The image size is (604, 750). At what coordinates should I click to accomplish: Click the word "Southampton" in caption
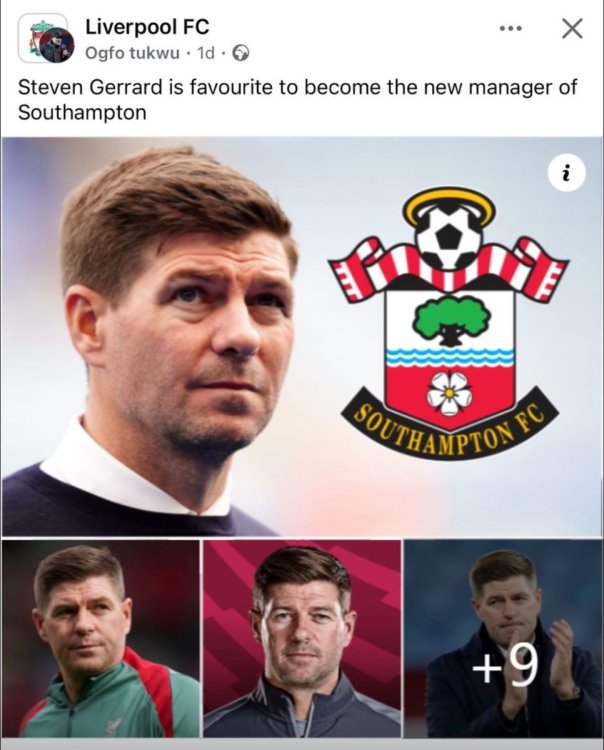tap(82, 113)
